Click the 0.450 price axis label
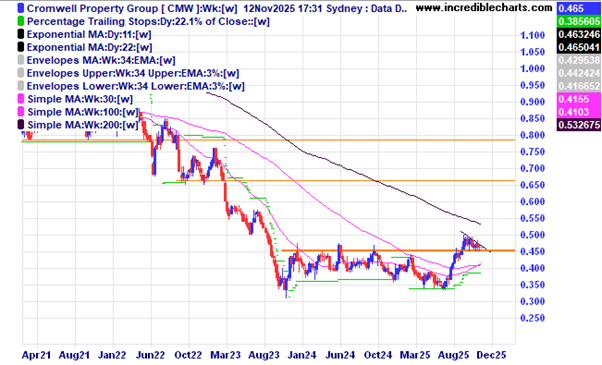 pyautogui.click(x=533, y=251)
